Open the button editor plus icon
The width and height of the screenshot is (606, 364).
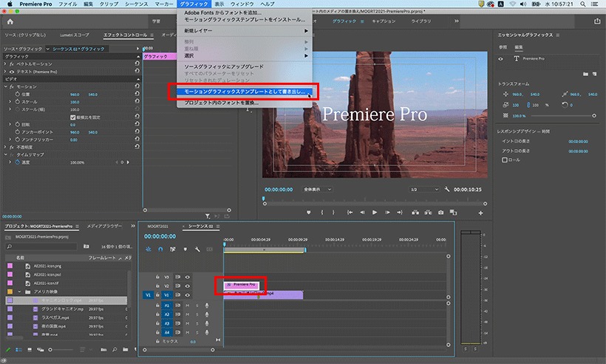point(481,213)
